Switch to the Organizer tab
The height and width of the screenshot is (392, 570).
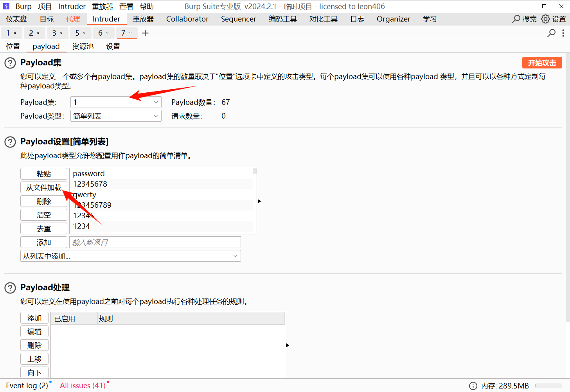click(394, 19)
